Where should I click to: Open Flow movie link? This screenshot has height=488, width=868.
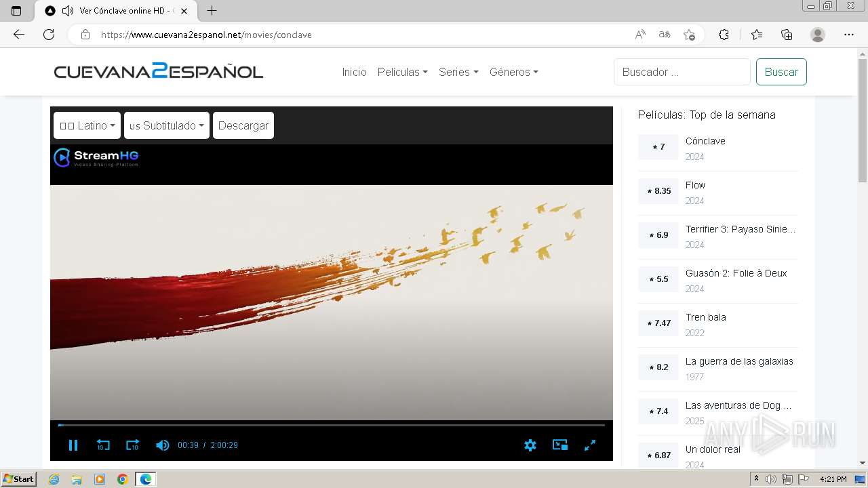click(695, 185)
